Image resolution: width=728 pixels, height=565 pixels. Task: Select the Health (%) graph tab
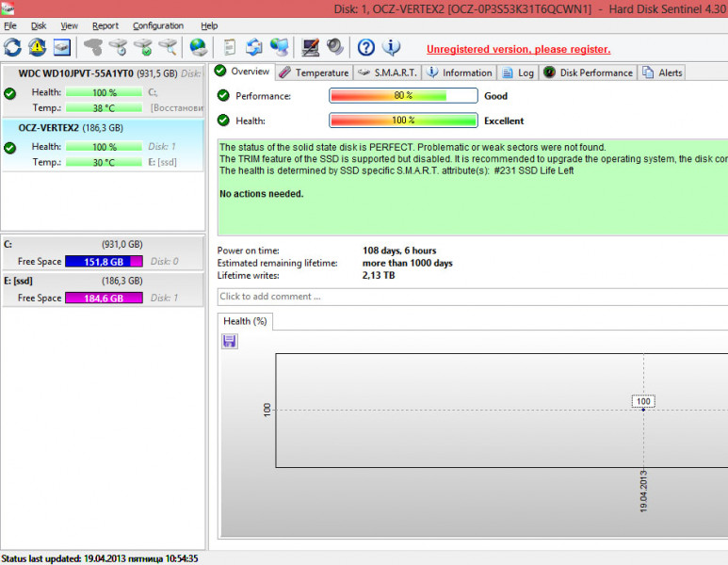coord(245,321)
